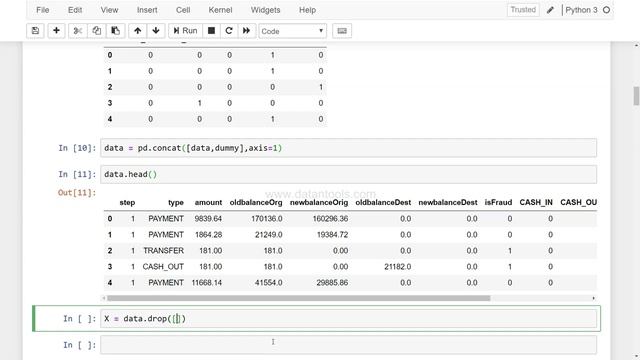Viewport: 640px width, 360px height.
Task: Click newbalanceOrig value 29885.86
Action: coord(332,282)
